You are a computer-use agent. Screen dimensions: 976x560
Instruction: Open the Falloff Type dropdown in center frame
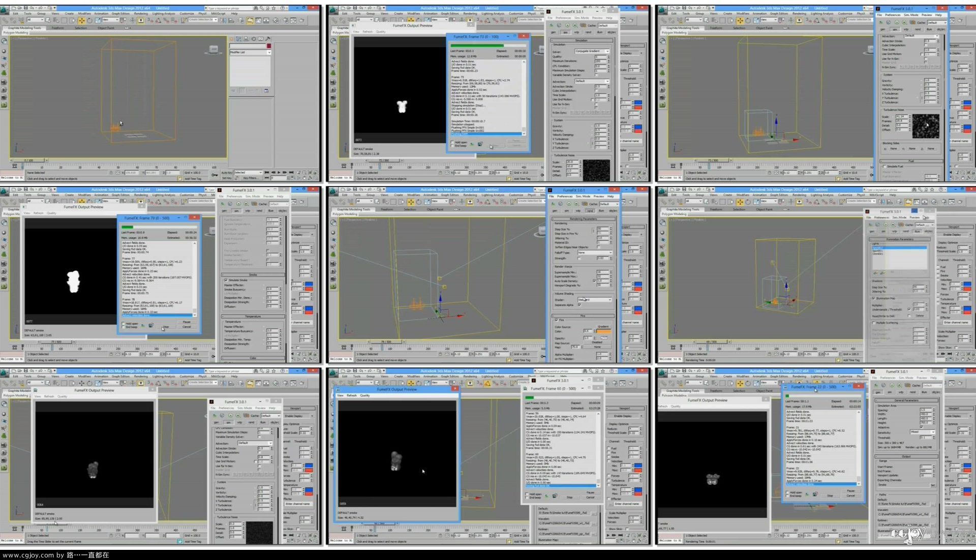tap(594, 252)
